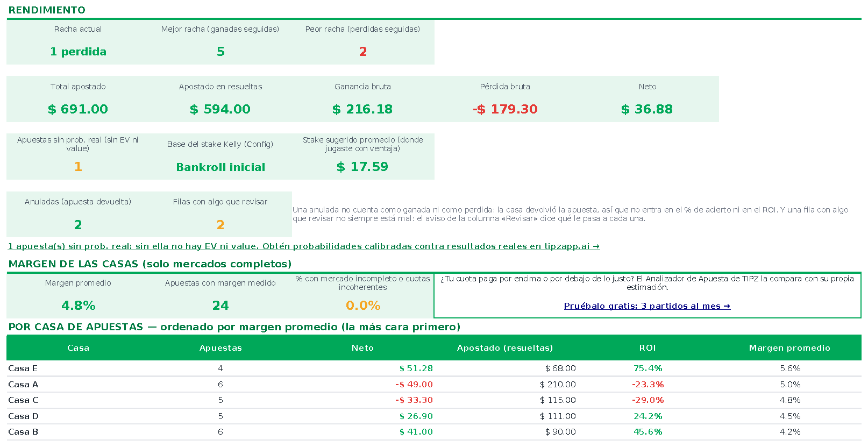The height and width of the screenshot is (447, 868).
Task: Select the '-$ 33.30' net cell
Action: tap(414, 400)
